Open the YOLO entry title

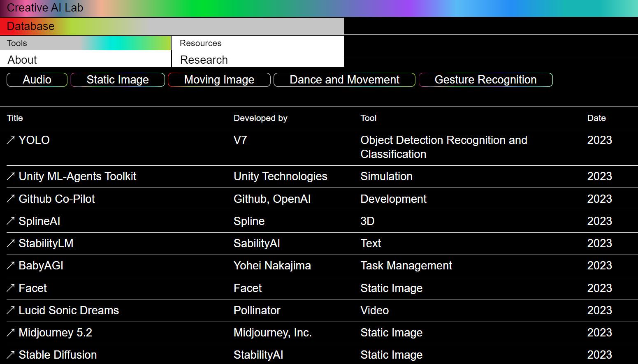pyautogui.click(x=34, y=140)
